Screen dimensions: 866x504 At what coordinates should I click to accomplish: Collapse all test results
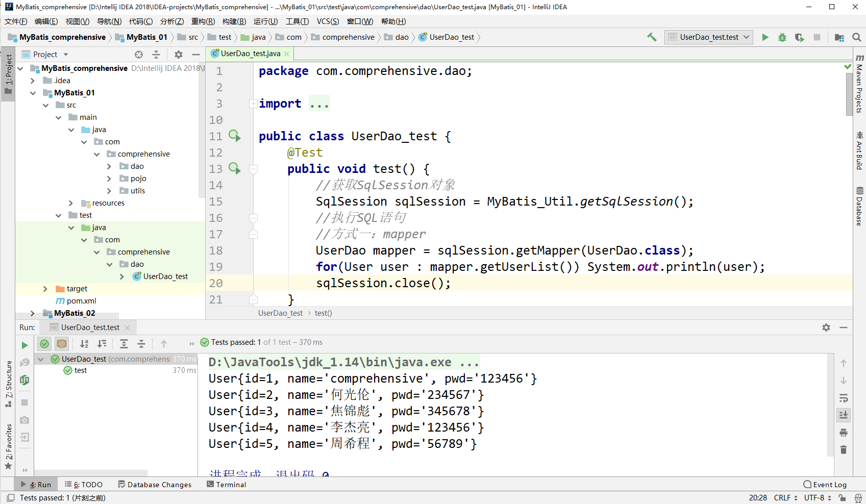[x=142, y=344]
